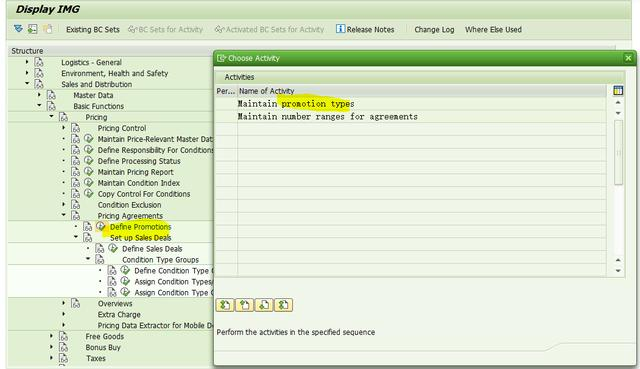Click the greyed notes icon before Existing BC Sets
The width and height of the screenshot is (640, 369).
(48, 29)
